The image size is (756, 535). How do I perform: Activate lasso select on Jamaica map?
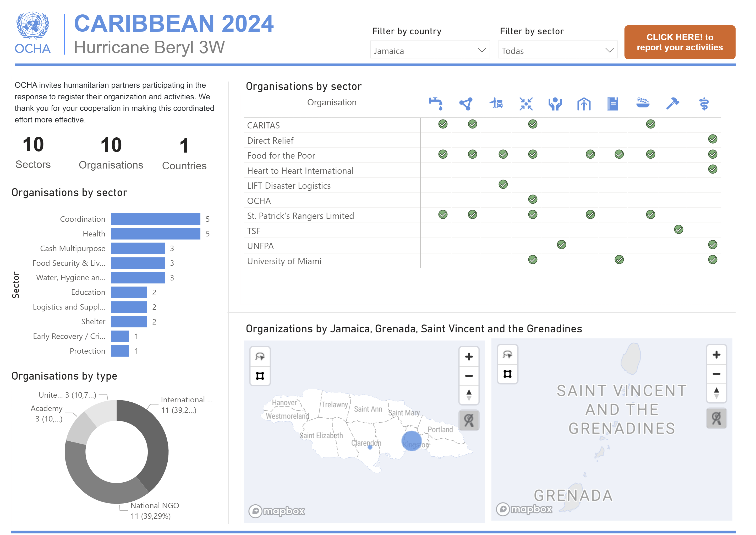tap(260, 356)
